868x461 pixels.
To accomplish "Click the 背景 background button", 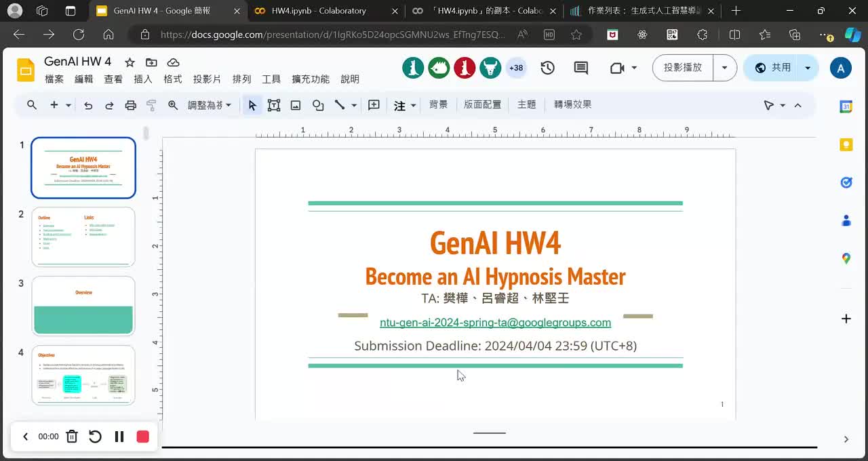I will tap(439, 104).
